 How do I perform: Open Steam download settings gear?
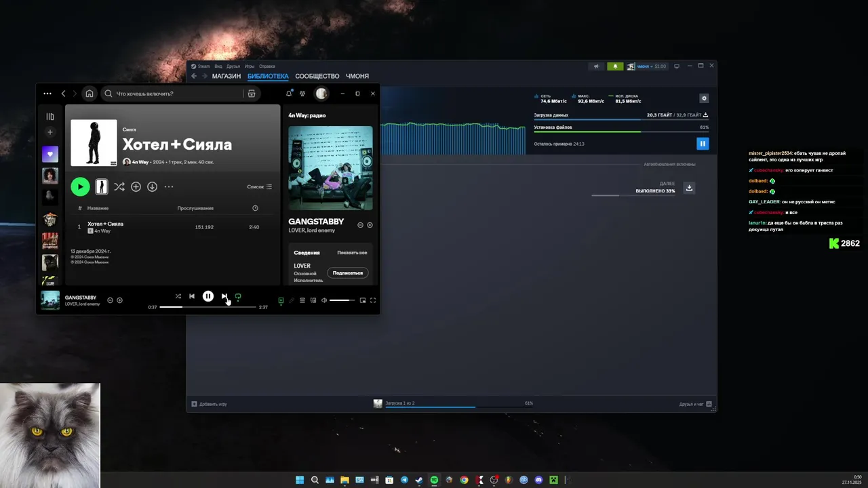[x=704, y=98]
